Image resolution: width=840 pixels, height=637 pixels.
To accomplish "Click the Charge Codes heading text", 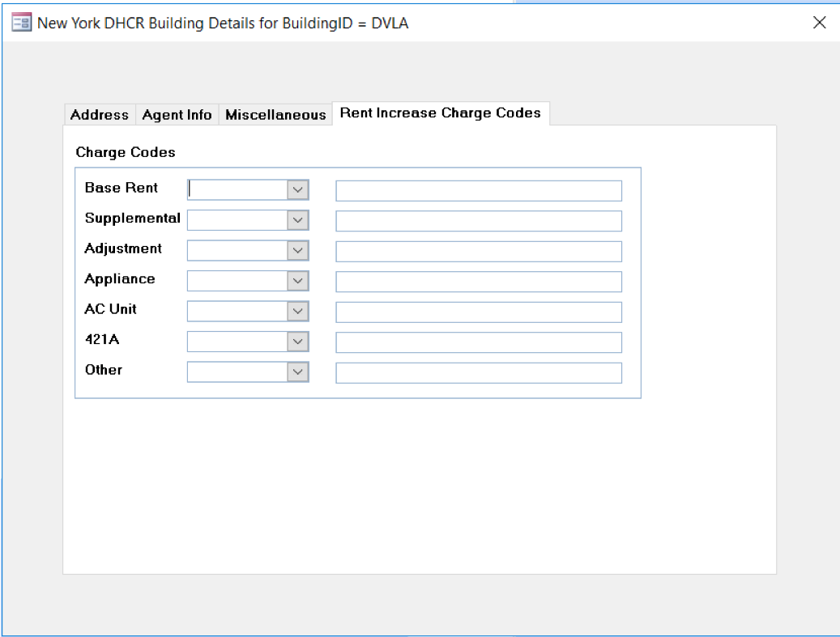I will 126,152.
